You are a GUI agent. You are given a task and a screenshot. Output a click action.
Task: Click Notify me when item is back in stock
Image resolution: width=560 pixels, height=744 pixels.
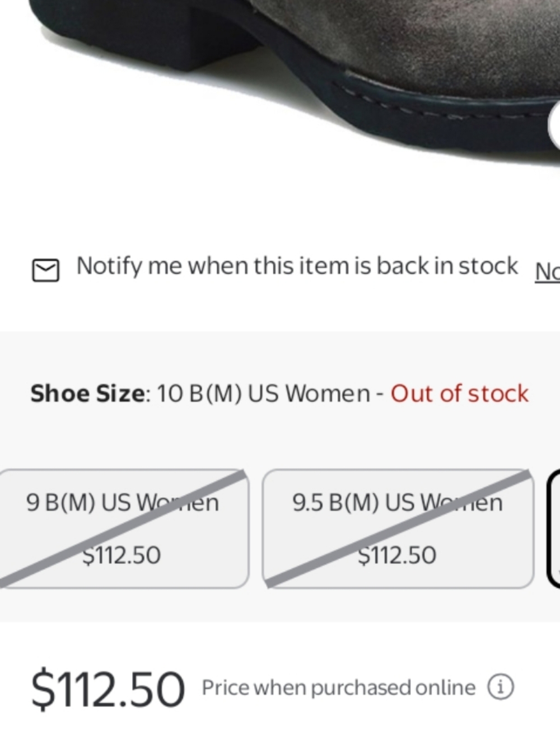pos(297,266)
